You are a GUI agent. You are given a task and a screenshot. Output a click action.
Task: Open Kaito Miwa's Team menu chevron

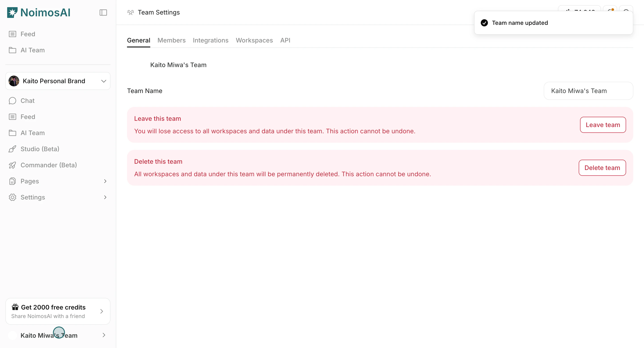[x=104, y=335]
